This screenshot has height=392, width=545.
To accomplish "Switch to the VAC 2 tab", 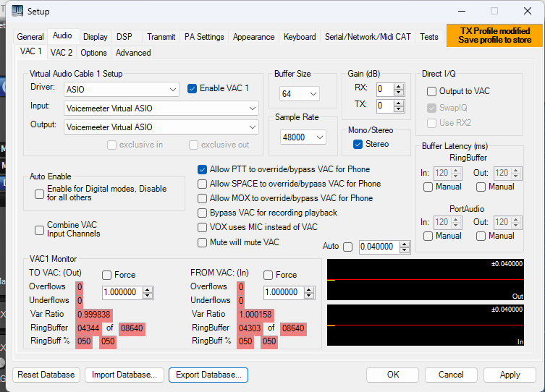I will [62, 53].
